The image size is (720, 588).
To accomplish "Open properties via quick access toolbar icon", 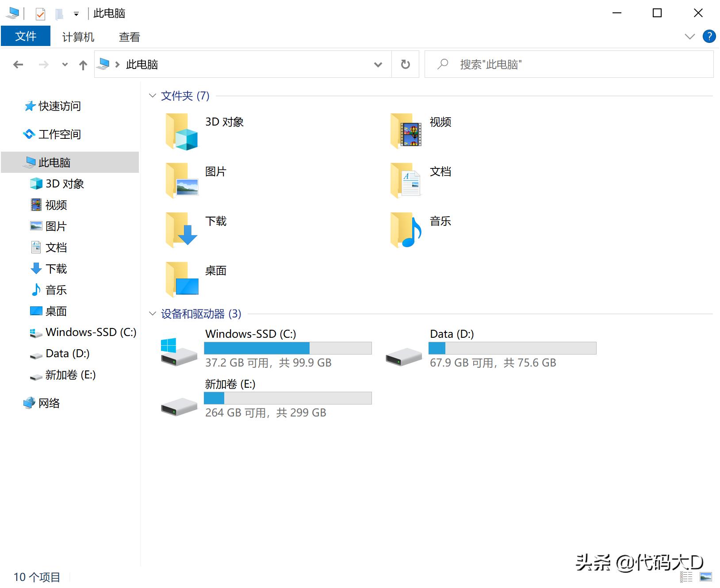I will pyautogui.click(x=40, y=13).
